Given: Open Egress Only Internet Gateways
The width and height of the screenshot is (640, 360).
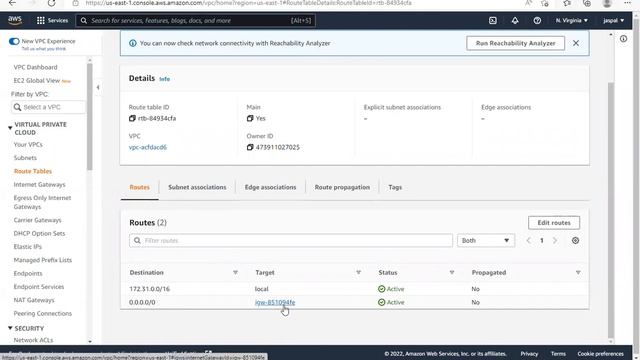Looking at the screenshot, I should point(42,202).
